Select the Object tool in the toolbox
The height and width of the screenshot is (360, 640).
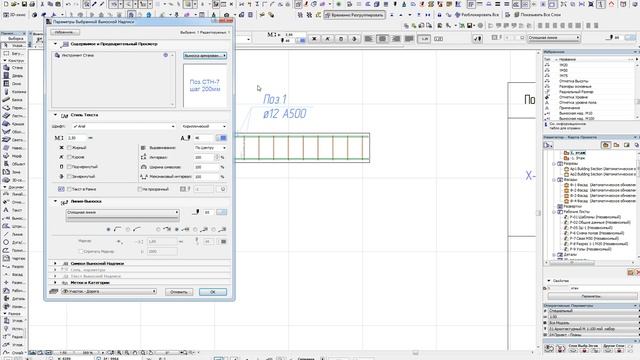tap(12, 164)
